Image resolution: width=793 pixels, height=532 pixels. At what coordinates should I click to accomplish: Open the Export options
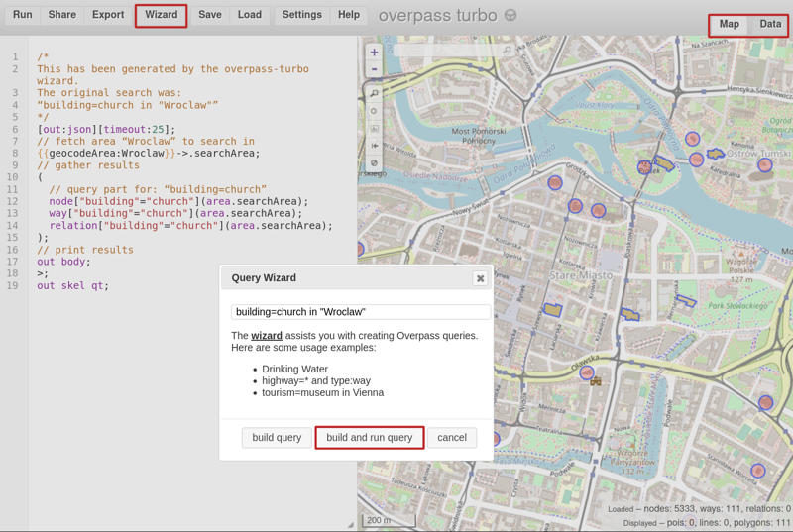click(108, 15)
